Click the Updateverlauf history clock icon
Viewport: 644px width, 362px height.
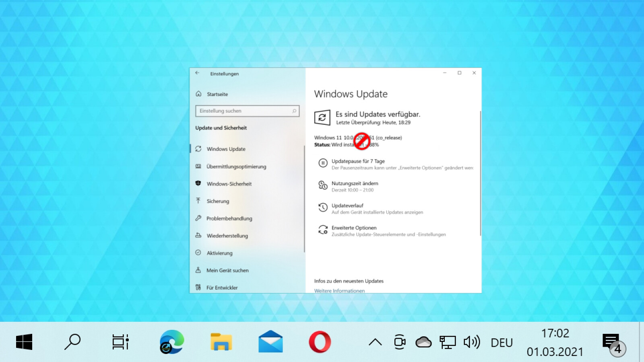coord(323,207)
